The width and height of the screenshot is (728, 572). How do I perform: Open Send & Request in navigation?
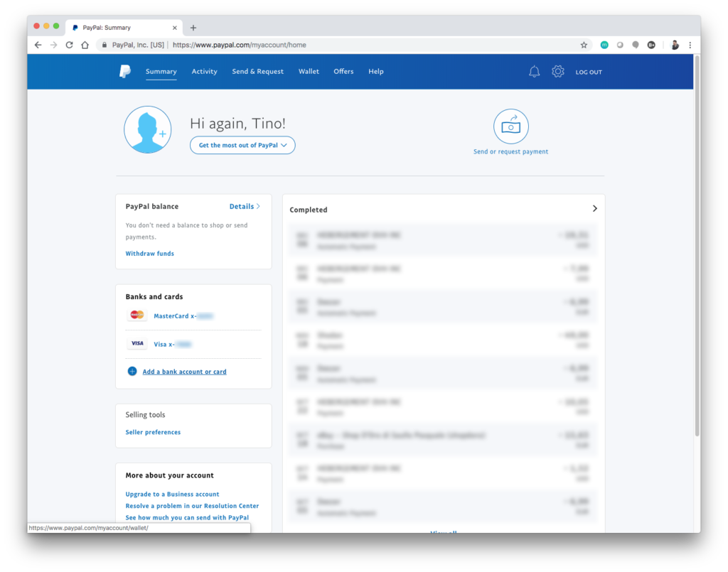coord(257,72)
